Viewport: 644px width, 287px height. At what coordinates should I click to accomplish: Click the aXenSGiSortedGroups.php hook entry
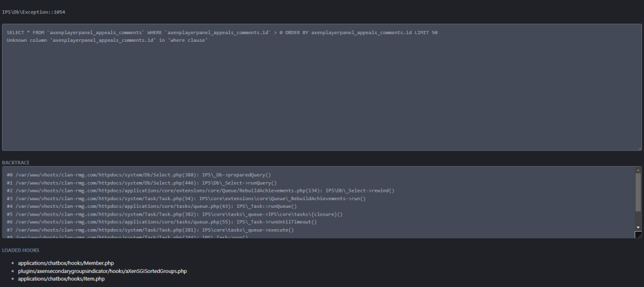tap(102, 271)
